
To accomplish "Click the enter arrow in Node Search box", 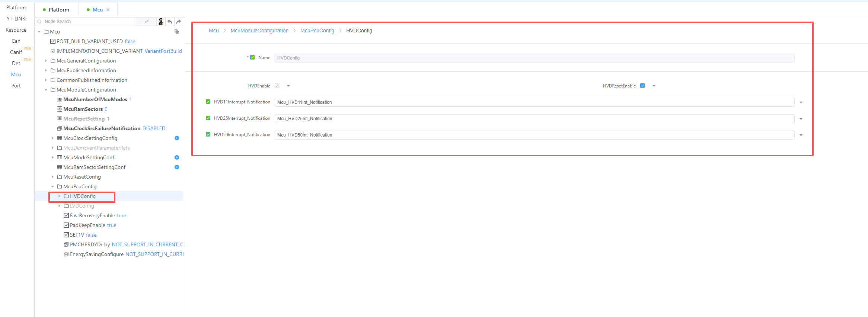I will click(147, 22).
